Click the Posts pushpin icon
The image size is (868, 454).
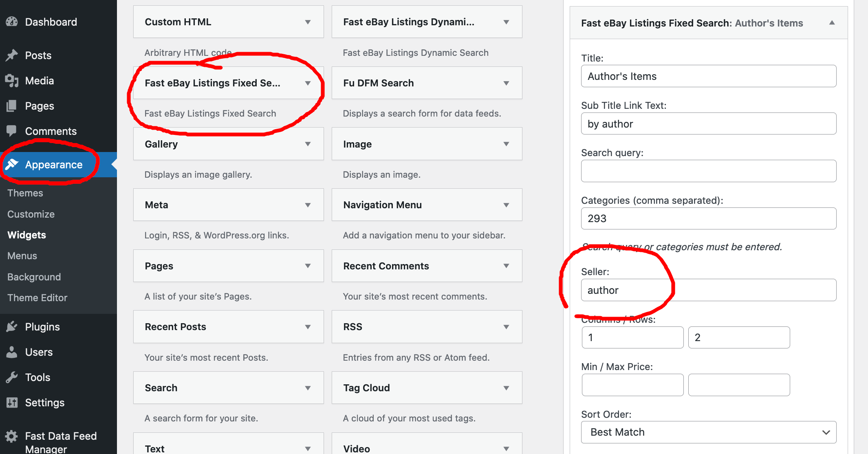click(12, 55)
